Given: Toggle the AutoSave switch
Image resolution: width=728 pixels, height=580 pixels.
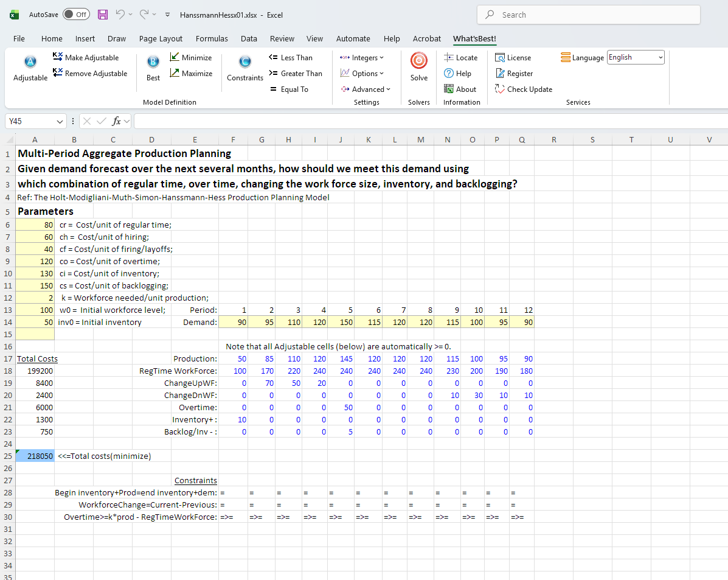Looking at the screenshot, I should (76, 15).
